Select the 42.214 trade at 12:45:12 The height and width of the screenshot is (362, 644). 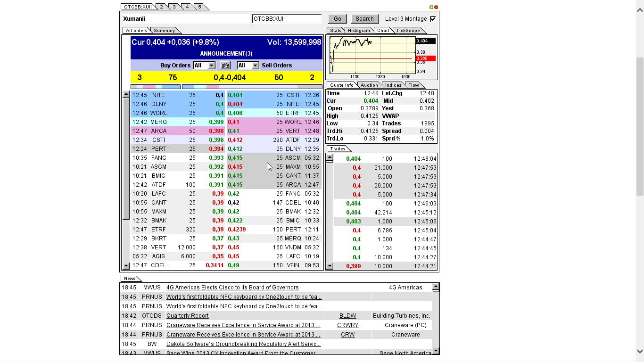pyautogui.click(x=385, y=213)
